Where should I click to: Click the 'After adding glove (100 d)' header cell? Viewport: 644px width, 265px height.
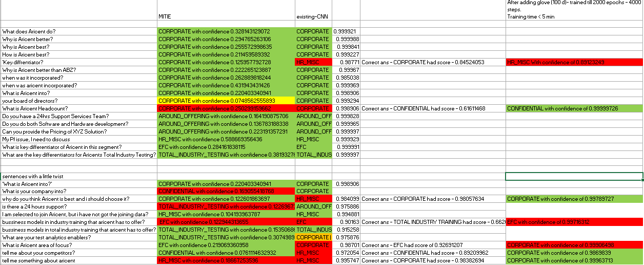(x=573, y=10)
